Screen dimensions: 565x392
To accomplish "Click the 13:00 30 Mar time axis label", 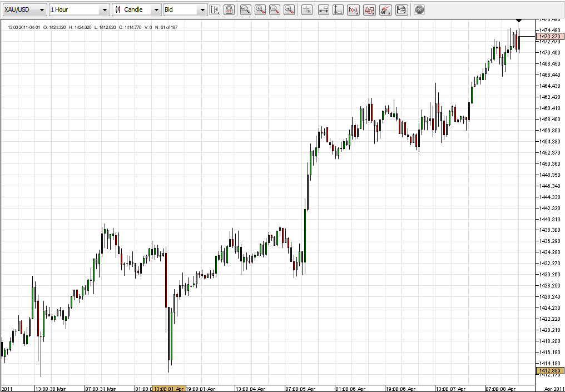I will click(51, 389).
